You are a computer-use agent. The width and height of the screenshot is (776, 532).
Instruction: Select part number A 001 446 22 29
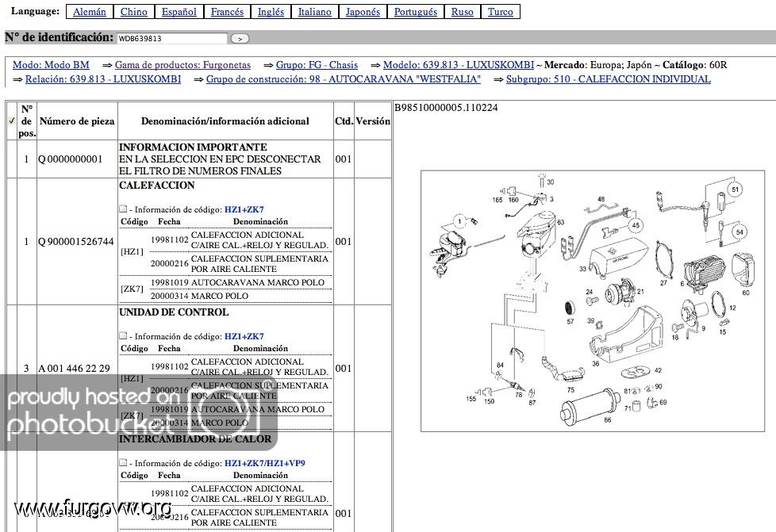tap(75, 369)
